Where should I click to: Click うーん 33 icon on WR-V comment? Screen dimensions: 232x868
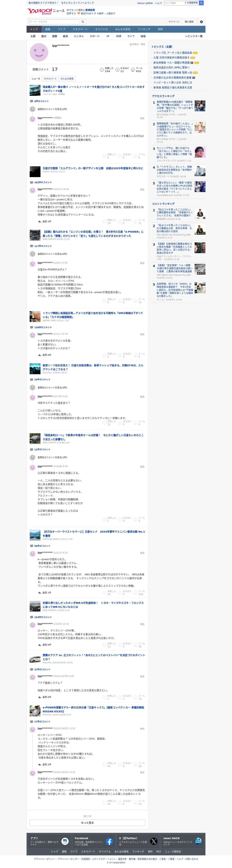pyautogui.click(x=135, y=645)
